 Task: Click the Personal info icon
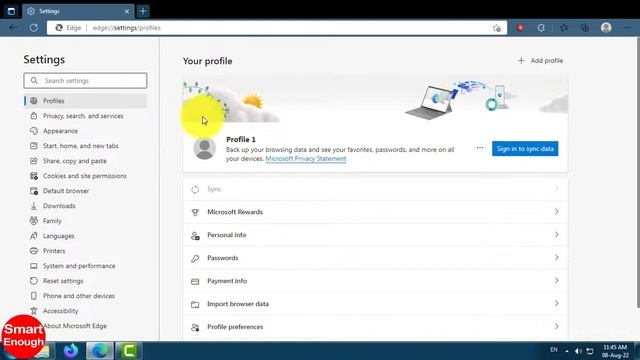tap(195, 236)
